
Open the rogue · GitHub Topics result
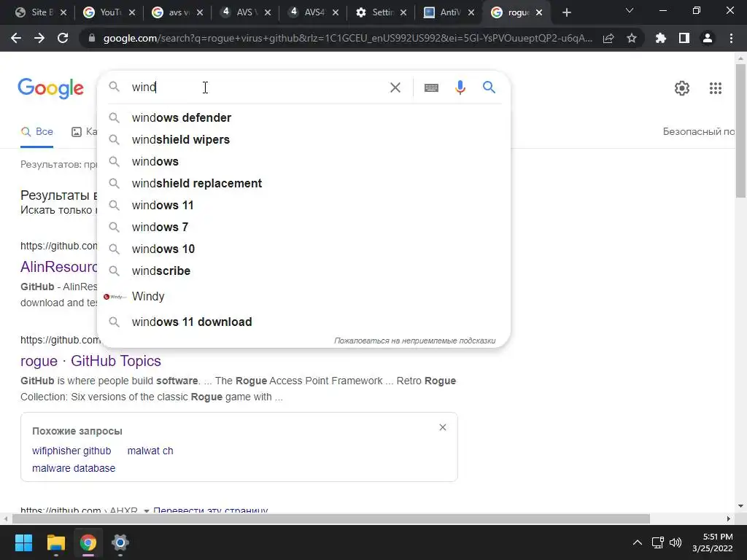click(x=90, y=361)
